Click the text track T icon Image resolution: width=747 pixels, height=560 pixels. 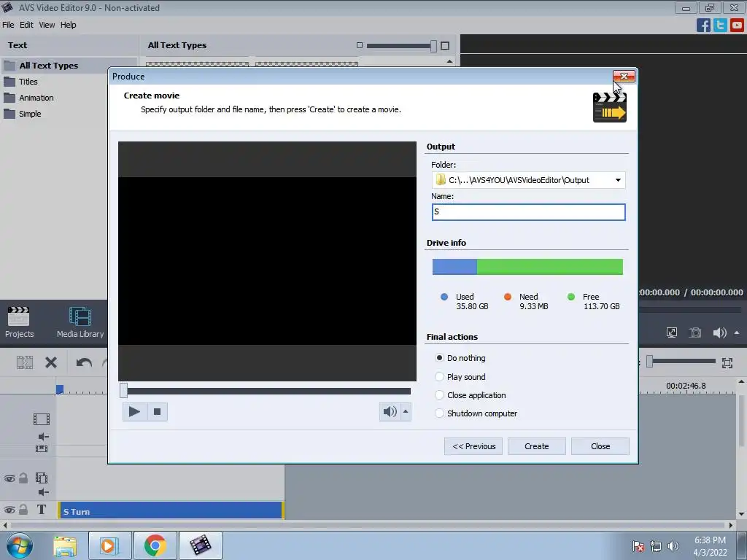coord(42,510)
